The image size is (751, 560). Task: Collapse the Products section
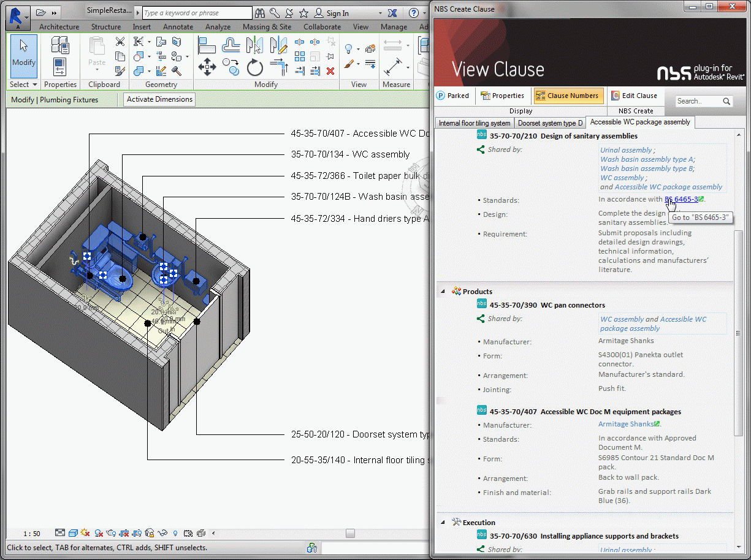click(443, 292)
